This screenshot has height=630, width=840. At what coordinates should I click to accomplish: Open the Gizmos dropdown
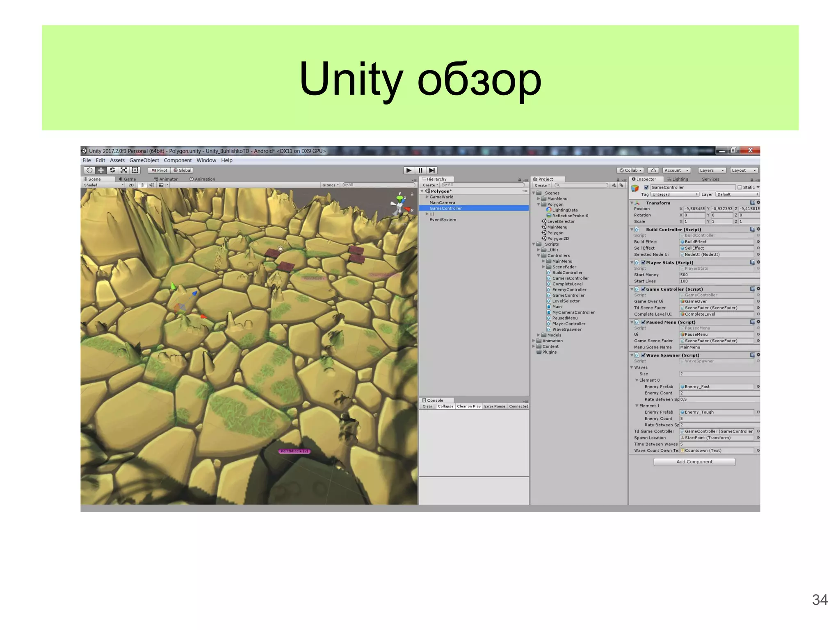pos(330,185)
